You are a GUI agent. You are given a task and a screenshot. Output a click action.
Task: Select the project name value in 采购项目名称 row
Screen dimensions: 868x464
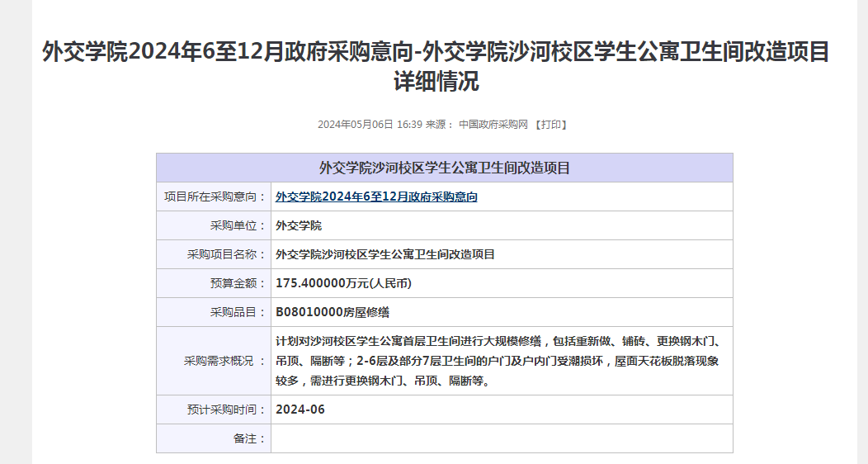(x=385, y=254)
